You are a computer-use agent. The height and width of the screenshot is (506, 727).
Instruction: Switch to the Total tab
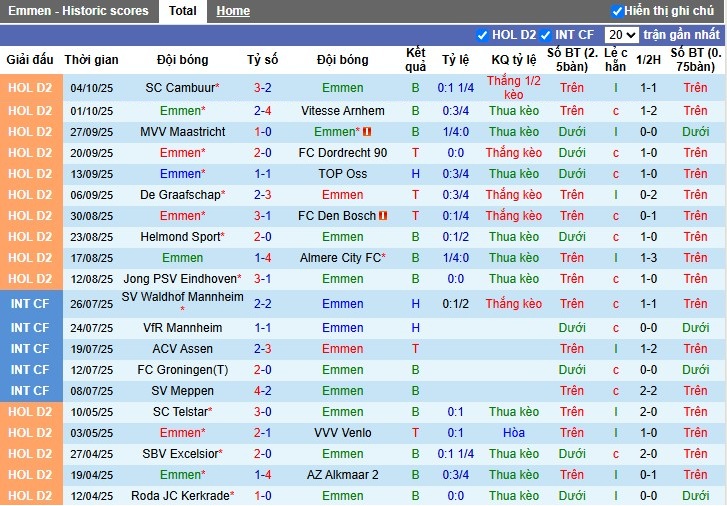click(182, 11)
